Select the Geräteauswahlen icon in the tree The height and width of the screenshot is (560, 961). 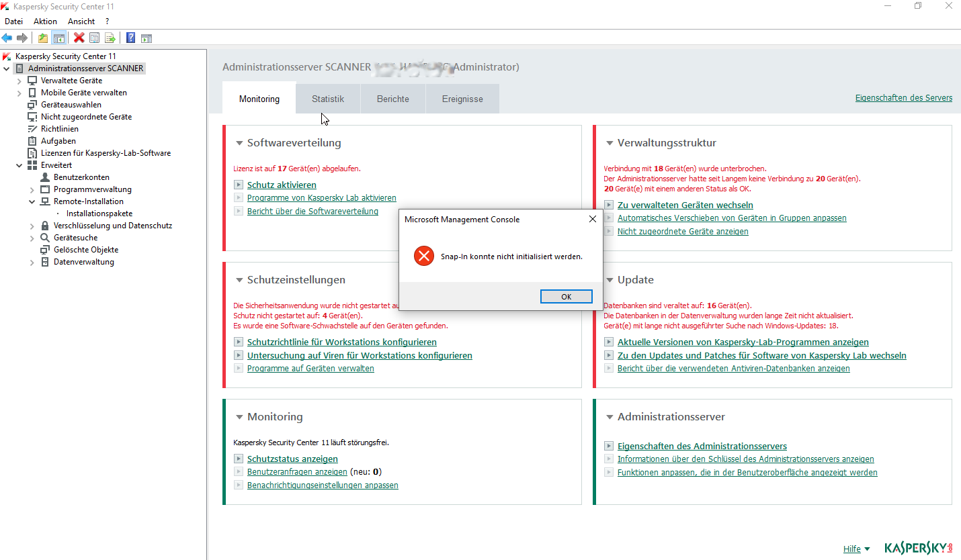pos(32,105)
